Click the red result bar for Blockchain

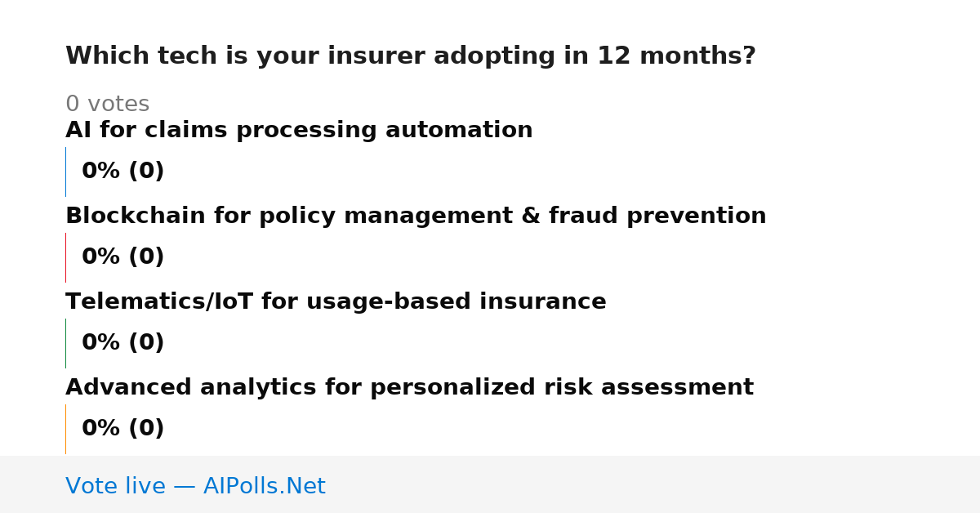[65, 257]
